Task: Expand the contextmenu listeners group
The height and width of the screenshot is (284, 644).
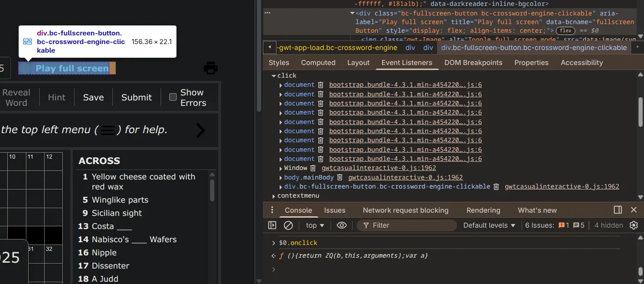Action: (x=273, y=195)
